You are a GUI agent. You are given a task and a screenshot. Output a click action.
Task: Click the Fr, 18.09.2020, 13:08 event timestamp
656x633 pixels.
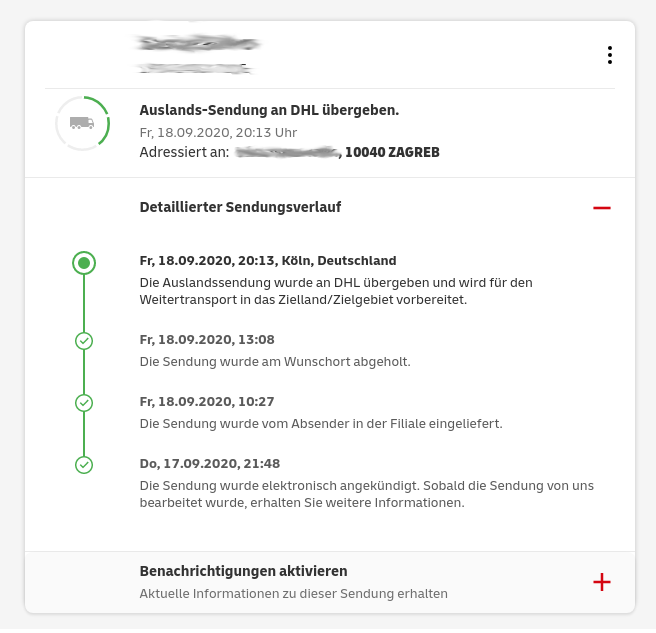[x=207, y=339]
